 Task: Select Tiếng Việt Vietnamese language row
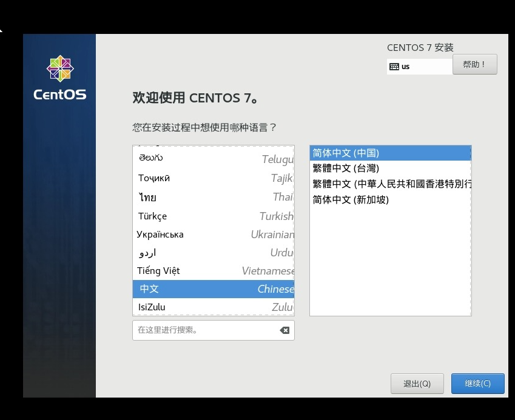click(214, 271)
